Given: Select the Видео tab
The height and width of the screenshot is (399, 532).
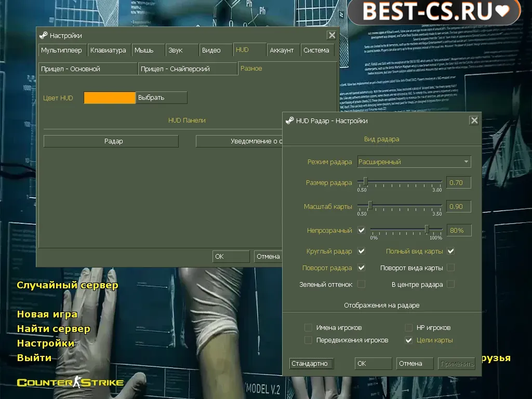Looking at the screenshot, I should 216,50.
